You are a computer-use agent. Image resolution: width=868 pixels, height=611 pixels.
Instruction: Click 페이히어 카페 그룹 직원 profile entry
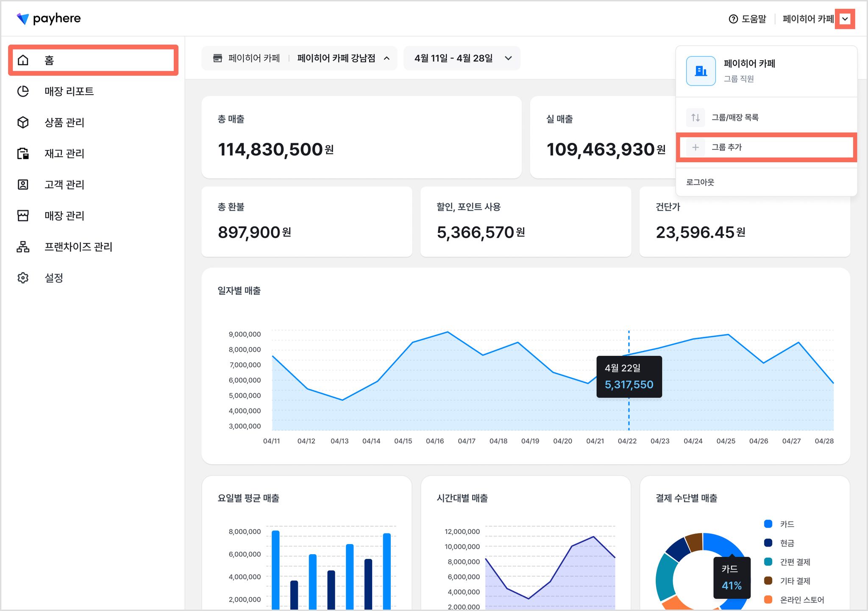766,71
